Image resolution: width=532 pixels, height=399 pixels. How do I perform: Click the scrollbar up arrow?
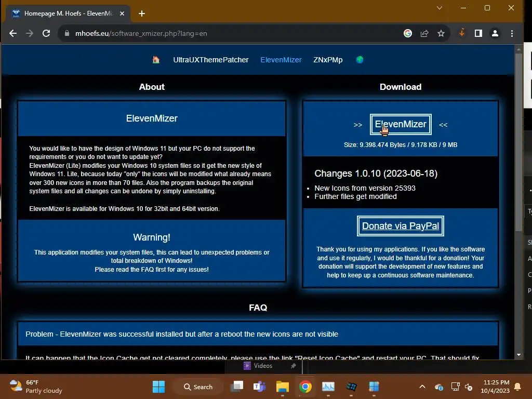(x=518, y=49)
